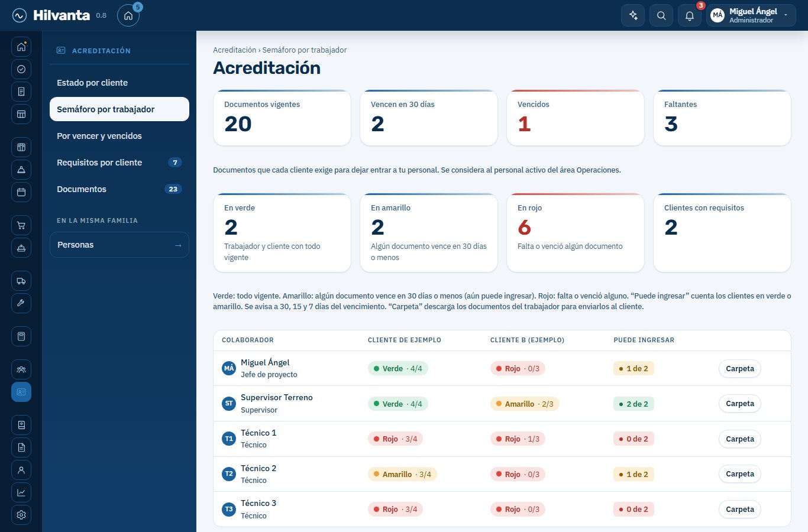Select Semáforo por trabajador menu item
808x532 pixels.
[x=119, y=109]
